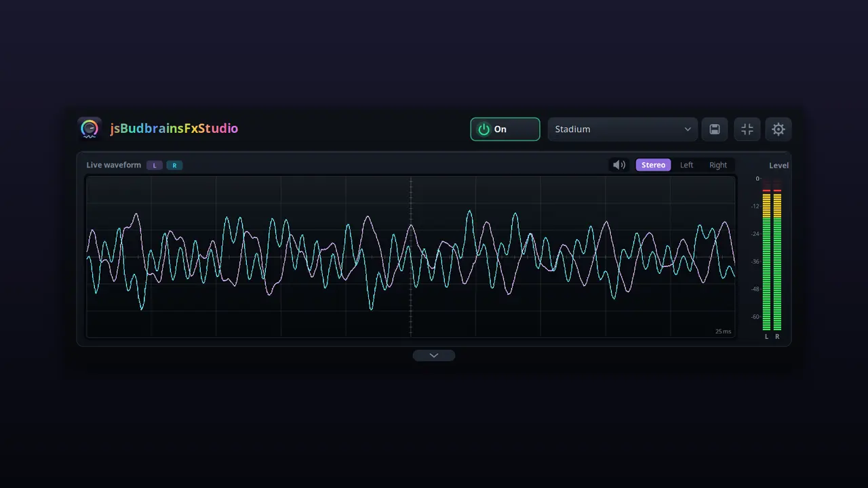Turn off the effect with the On toggle
Screen dimensions: 868x488
coord(505,129)
